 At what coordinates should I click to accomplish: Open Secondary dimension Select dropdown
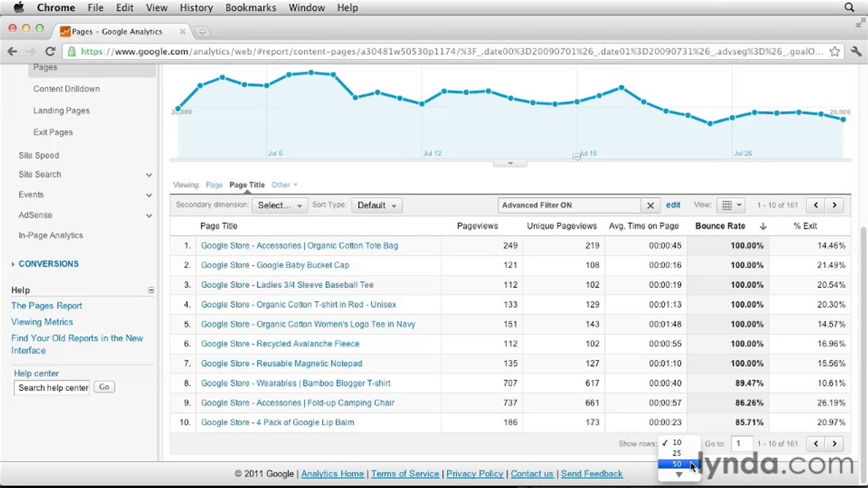279,205
